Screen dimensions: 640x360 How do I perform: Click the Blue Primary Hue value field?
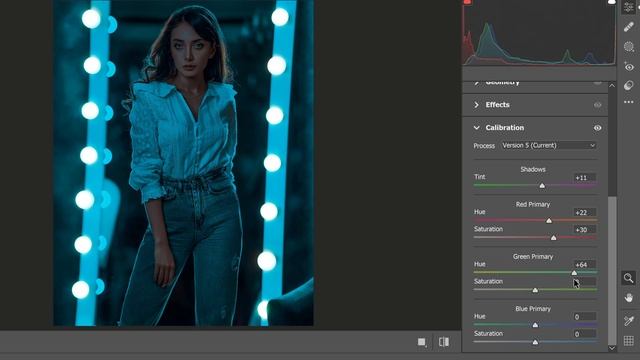584,317
